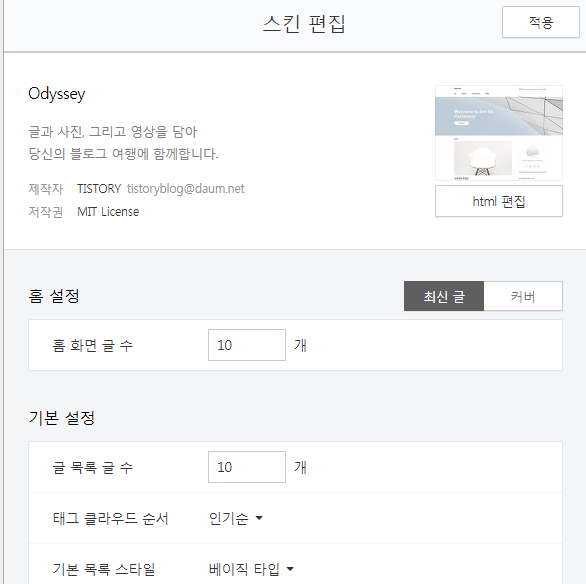Click the 제작자 label
Image resolution: width=586 pixels, height=584 pixels.
46,189
